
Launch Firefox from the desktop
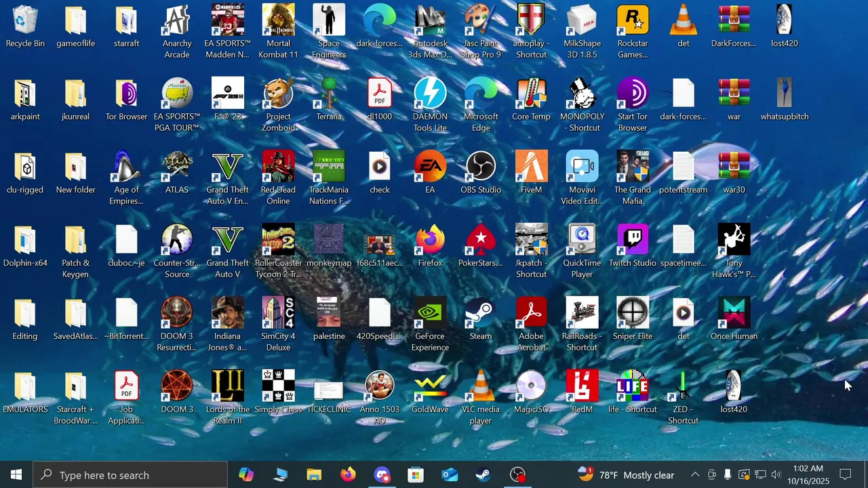[430, 247]
